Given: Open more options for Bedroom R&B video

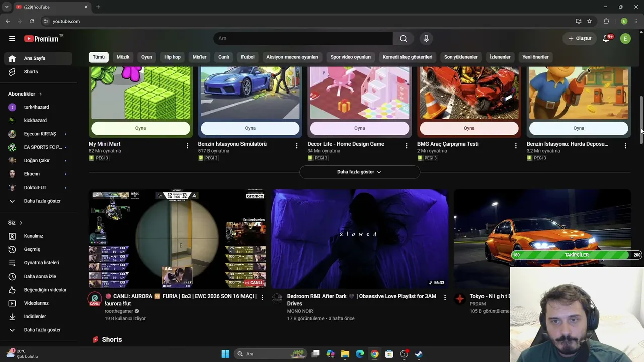Looking at the screenshot, I should 445,298.
